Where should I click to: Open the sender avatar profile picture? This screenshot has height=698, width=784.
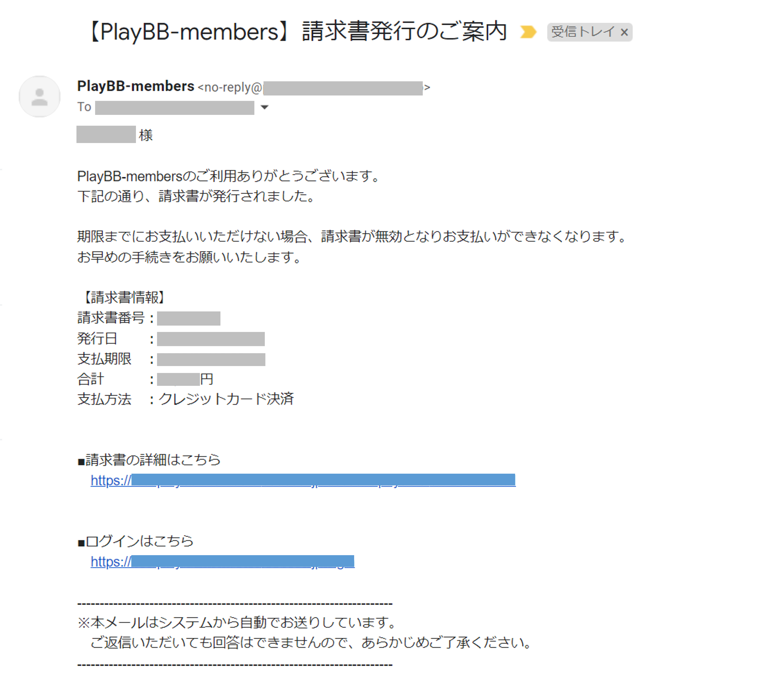[x=40, y=96]
